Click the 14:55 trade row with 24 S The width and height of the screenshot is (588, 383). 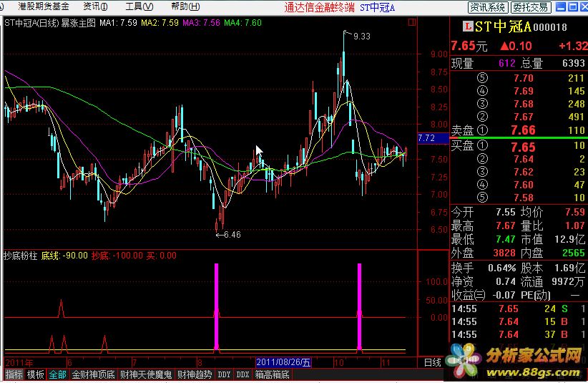pyautogui.click(x=518, y=309)
